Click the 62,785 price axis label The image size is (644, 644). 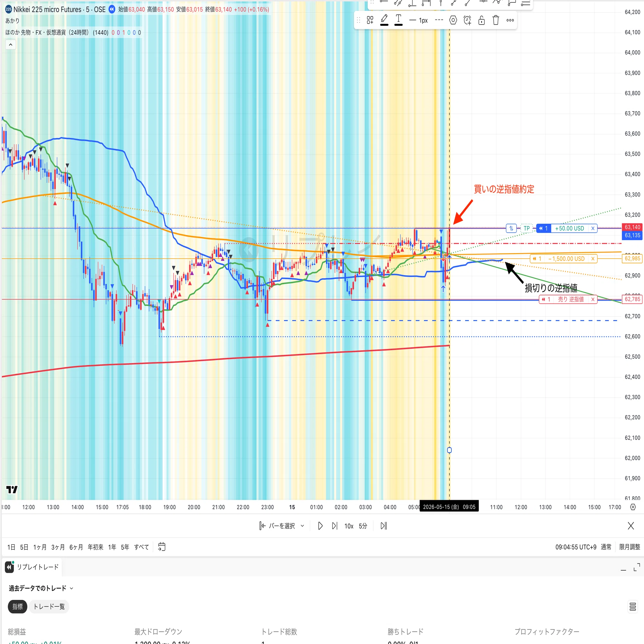pyautogui.click(x=632, y=299)
